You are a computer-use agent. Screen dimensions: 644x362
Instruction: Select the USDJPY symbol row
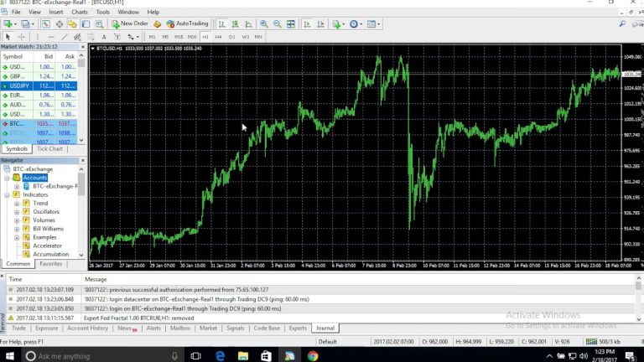click(x=39, y=85)
